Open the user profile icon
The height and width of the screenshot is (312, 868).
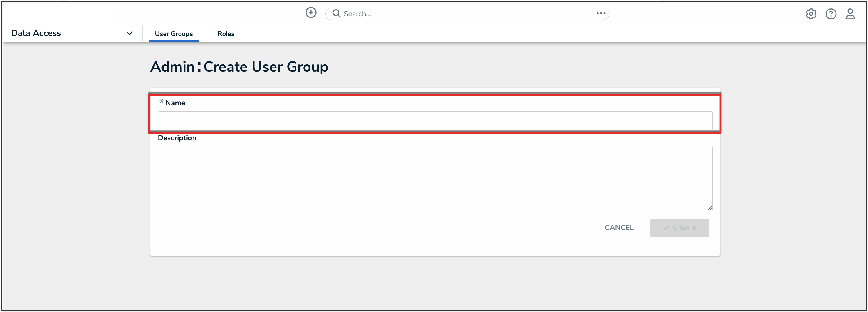click(x=850, y=14)
